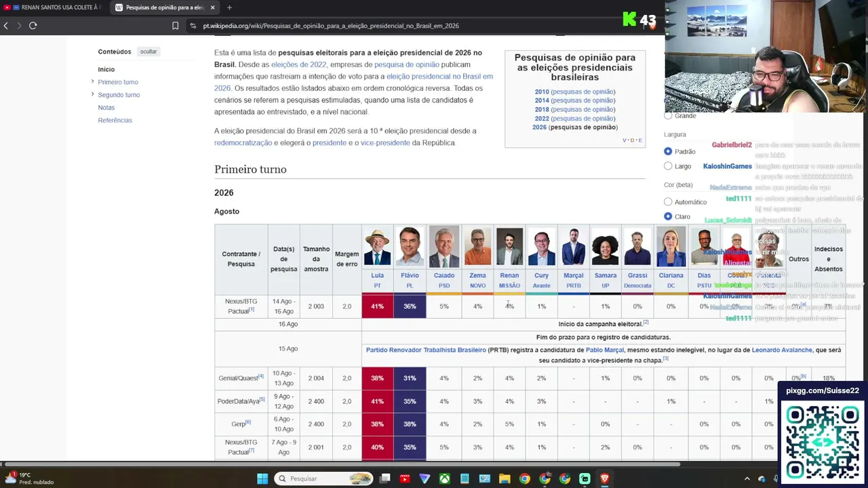Open Zema's photo thumbnail in the table
The width and height of the screenshot is (868, 488).
click(x=477, y=247)
